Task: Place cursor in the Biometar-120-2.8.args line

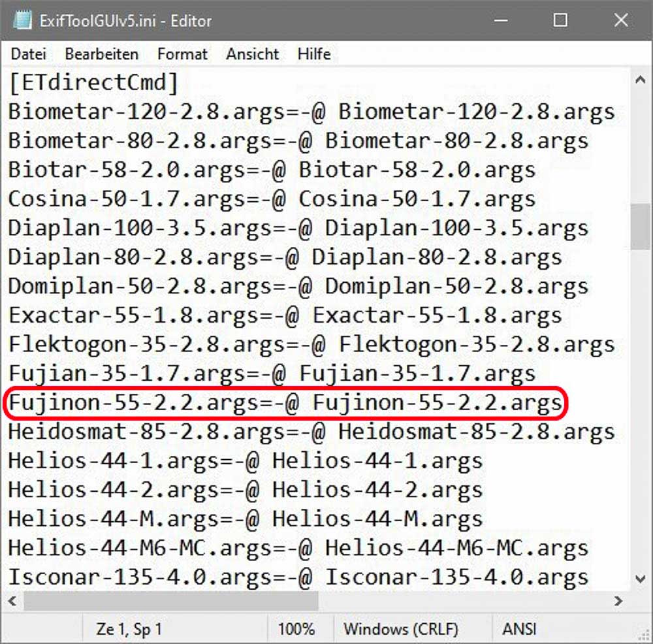Action: coord(311,112)
